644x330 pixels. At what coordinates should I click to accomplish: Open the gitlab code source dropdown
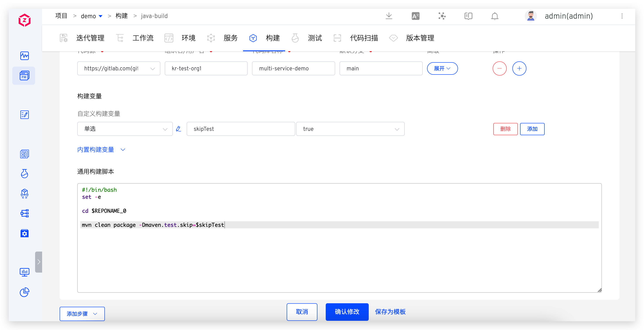pyautogui.click(x=118, y=68)
